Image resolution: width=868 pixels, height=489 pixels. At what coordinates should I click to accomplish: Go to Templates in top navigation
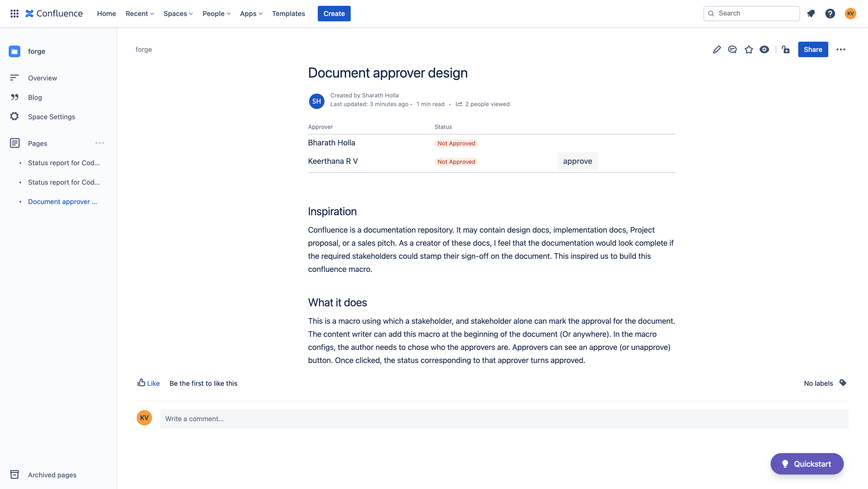288,14
